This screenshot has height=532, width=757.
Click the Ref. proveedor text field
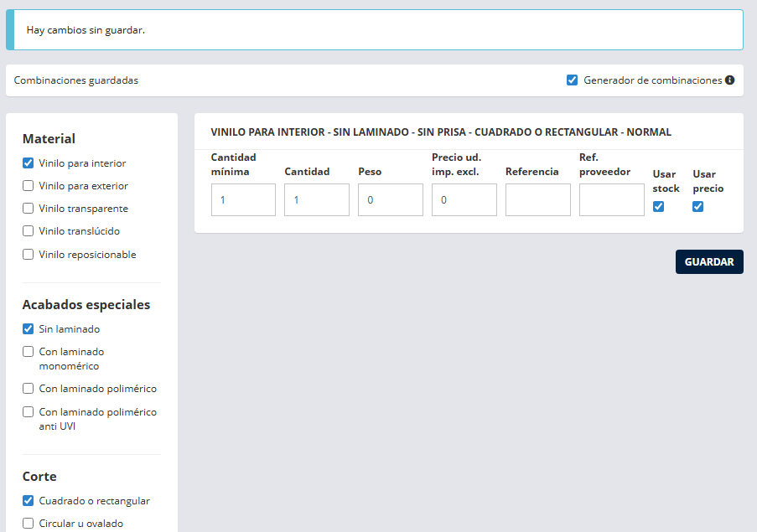(x=611, y=200)
